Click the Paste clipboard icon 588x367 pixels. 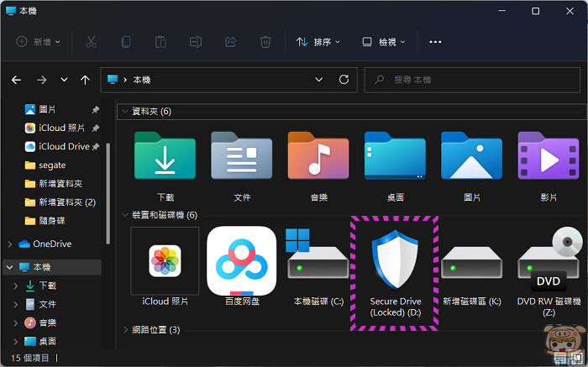pyautogui.click(x=160, y=42)
